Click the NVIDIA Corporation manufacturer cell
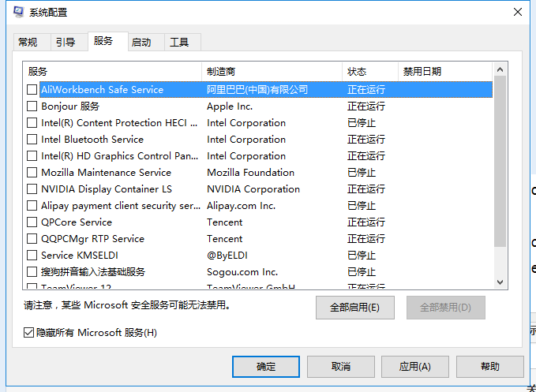This screenshot has width=536, height=392. pyautogui.click(x=253, y=189)
